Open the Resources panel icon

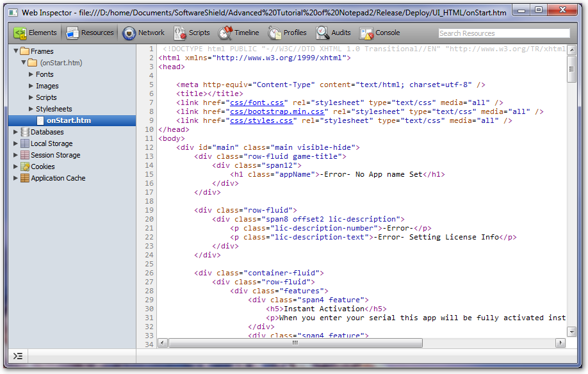[x=72, y=33]
